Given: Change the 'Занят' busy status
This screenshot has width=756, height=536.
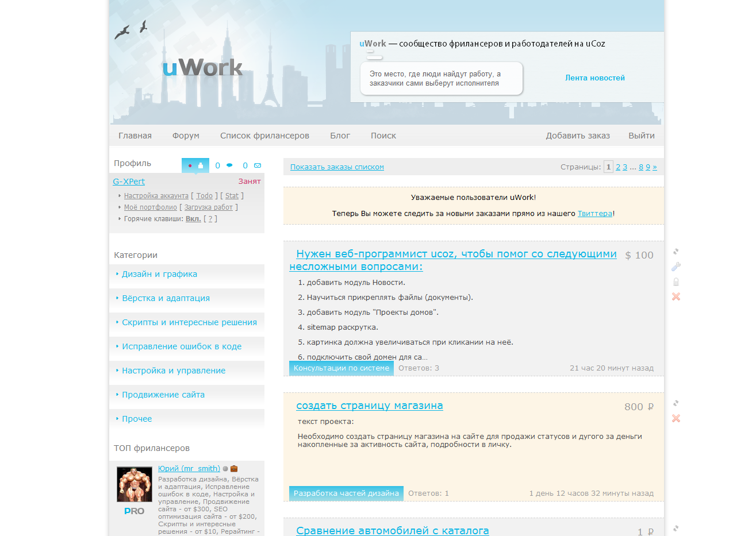Looking at the screenshot, I should tap(250, 182).
